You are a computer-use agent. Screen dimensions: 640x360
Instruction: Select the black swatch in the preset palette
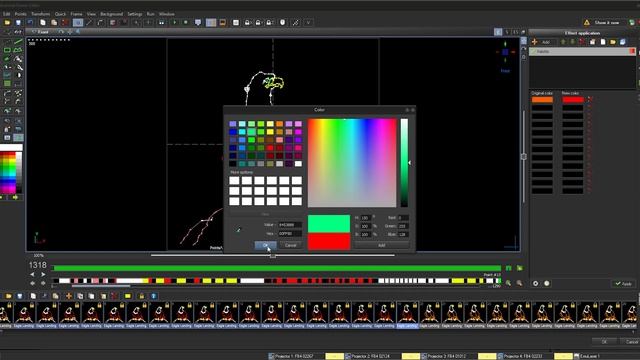coord(233,164)
